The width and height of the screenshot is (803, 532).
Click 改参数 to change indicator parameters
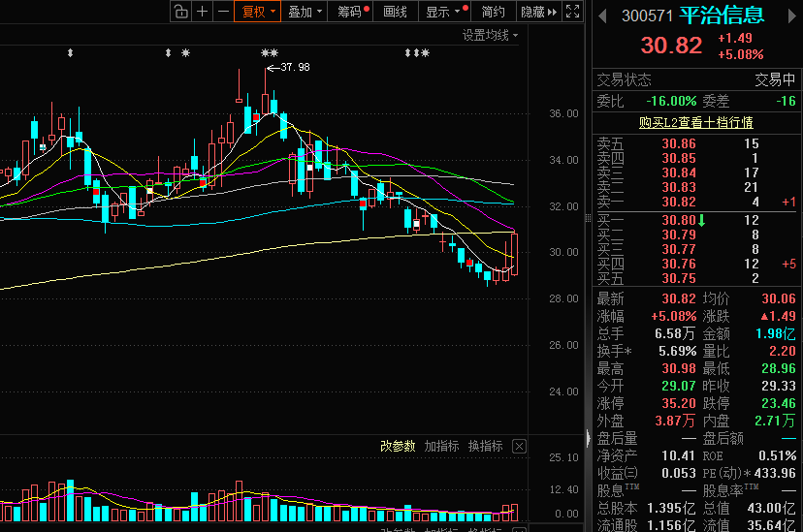[x=398, y=447]
